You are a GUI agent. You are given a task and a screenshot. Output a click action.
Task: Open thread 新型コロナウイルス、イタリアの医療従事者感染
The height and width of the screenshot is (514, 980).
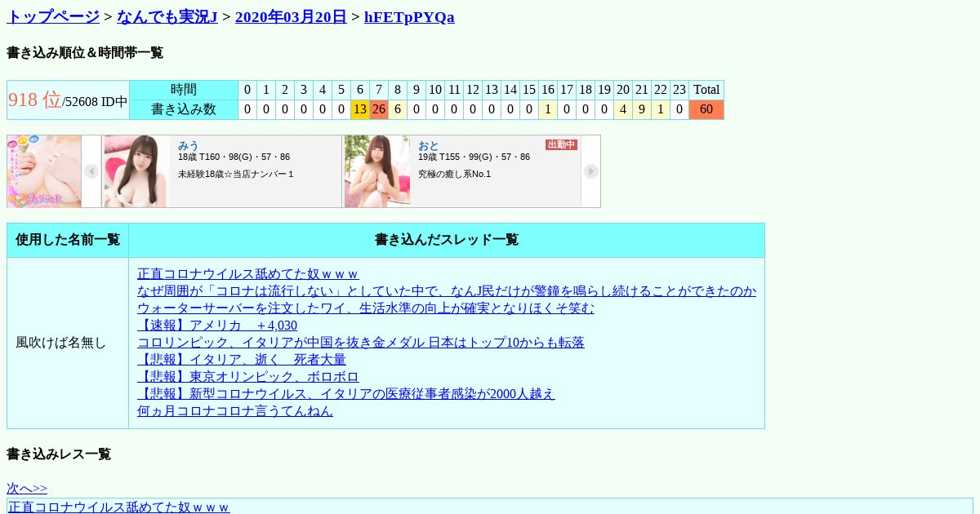346,394
